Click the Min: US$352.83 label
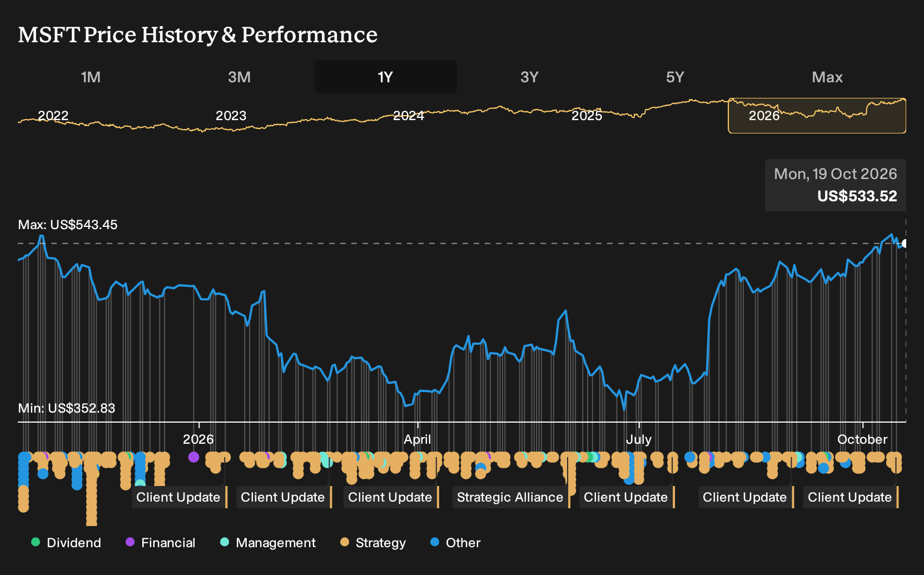924x575 pixels. [67, 408]
